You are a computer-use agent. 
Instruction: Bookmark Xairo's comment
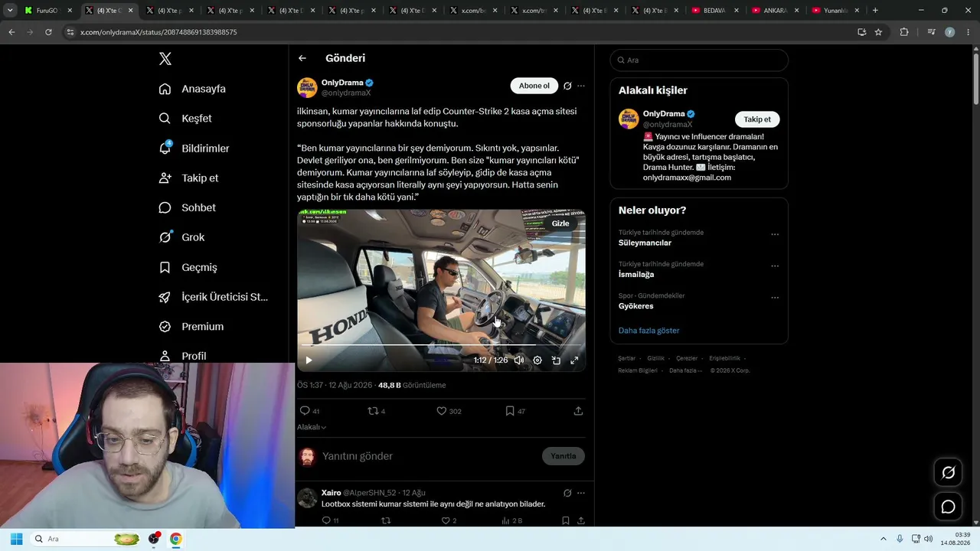pyautogui.click(x=566, y=520)
